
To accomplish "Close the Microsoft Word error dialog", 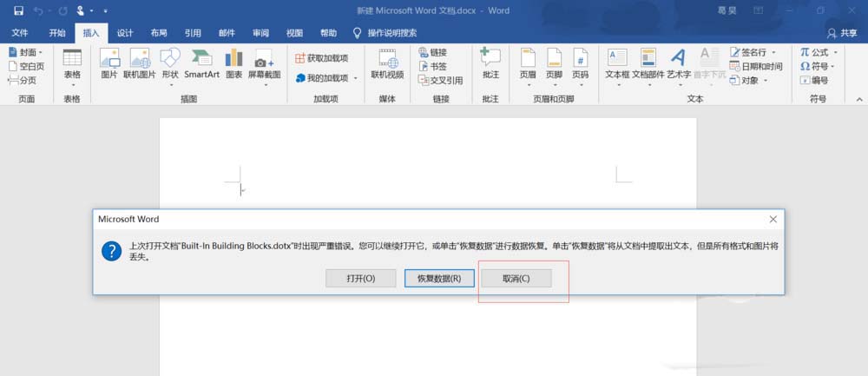I will (773, 220).
